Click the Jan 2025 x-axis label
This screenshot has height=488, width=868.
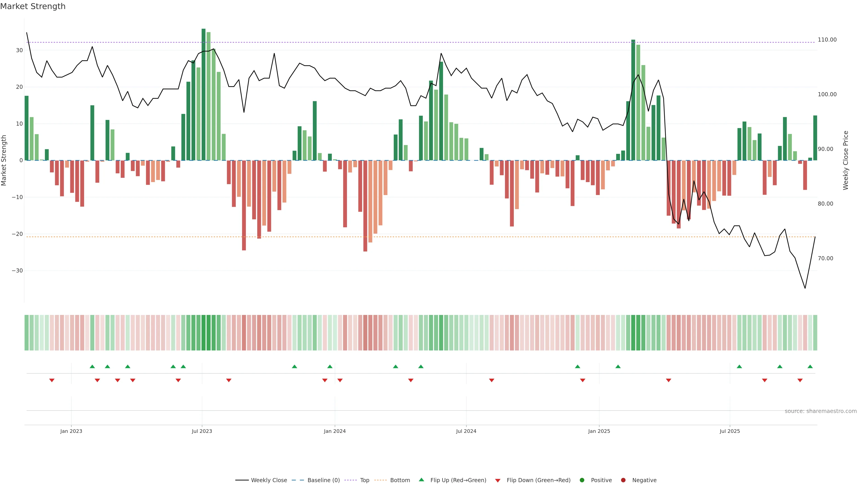pyautogui.click(x=599, y=431)
